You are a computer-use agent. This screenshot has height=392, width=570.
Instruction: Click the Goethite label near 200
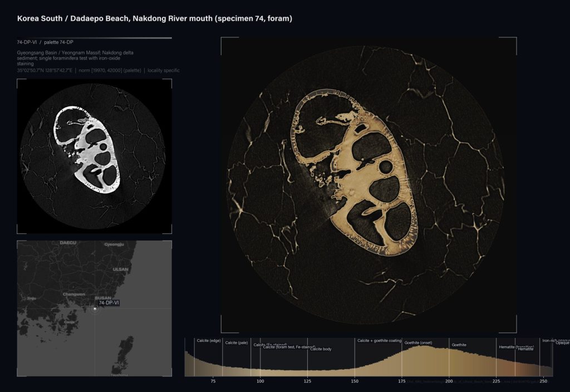(459, 345)
